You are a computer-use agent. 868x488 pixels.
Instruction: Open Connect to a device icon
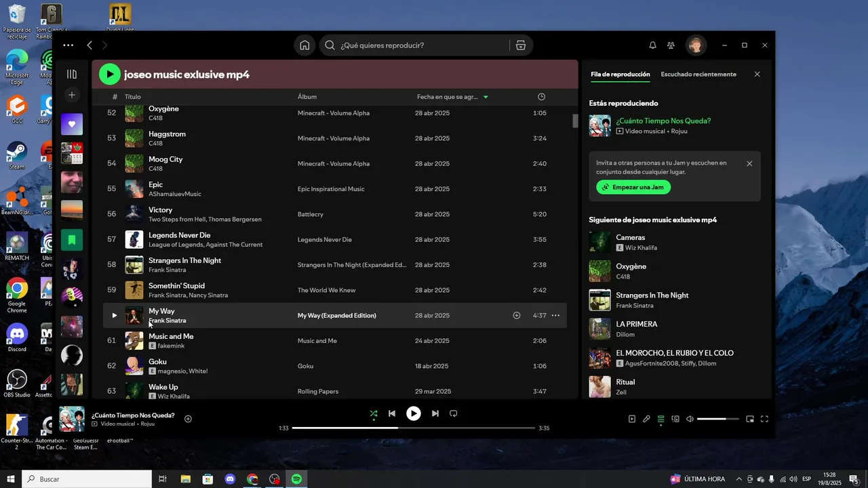click(675, 419)
